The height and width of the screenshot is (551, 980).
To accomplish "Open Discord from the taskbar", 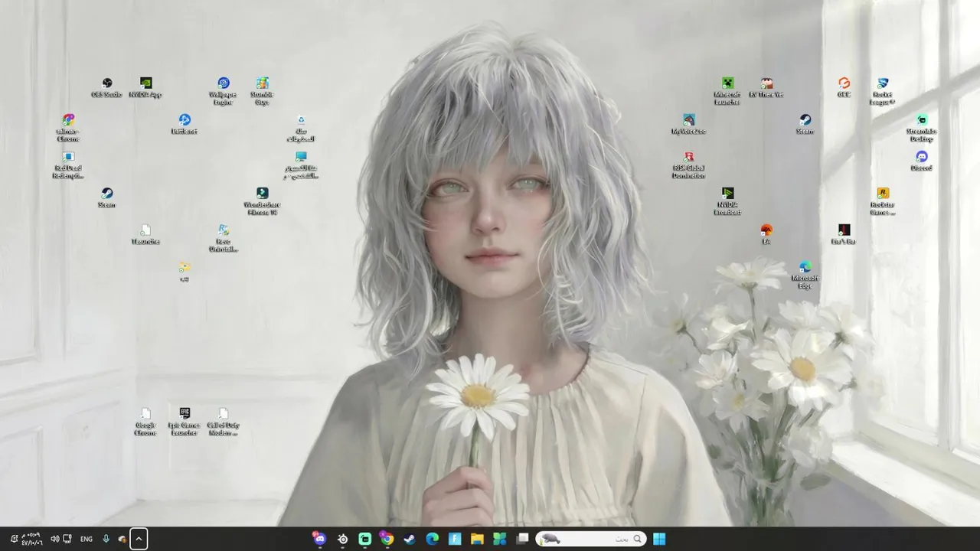I will [x=320, y=539].
